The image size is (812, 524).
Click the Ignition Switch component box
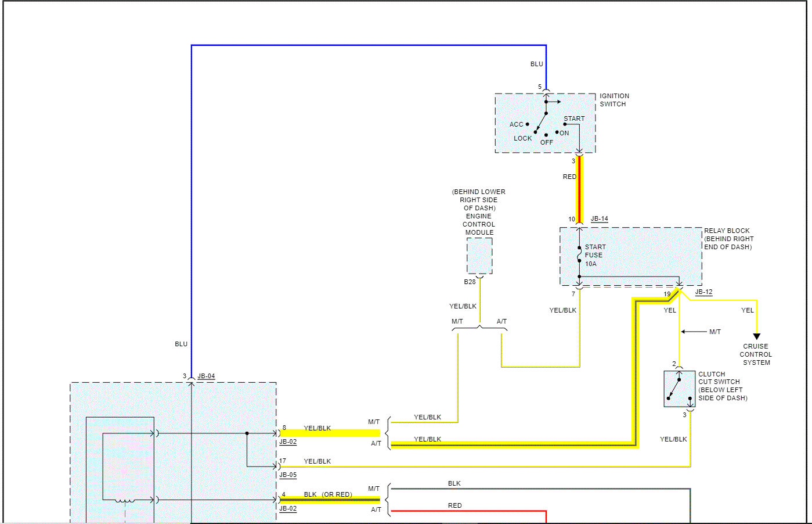tap(545, 123)
